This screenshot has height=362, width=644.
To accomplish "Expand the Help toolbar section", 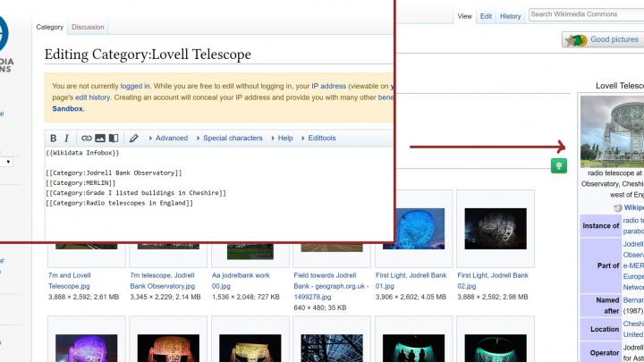I will 282,139.
